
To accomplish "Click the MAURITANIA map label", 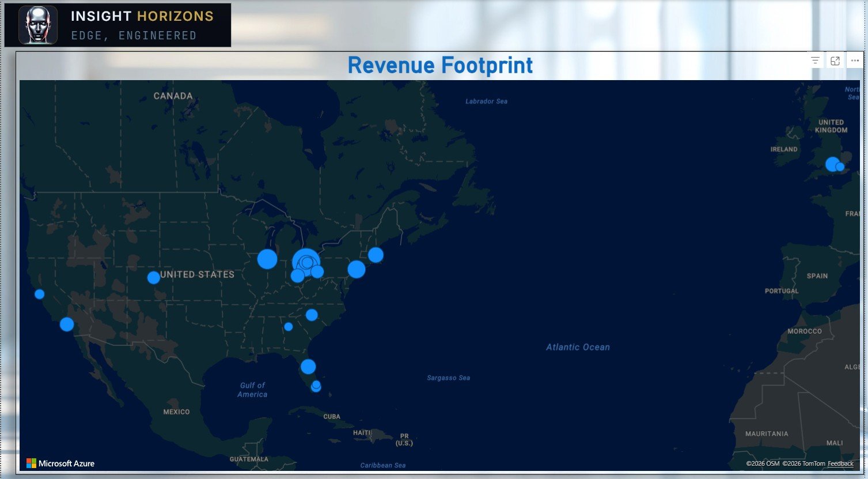I will coord(767,433).
